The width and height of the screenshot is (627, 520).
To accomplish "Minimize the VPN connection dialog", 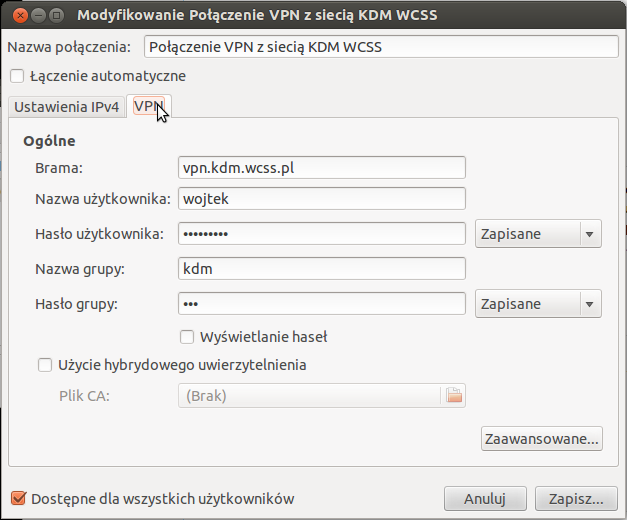I will [x=36, y=16].
